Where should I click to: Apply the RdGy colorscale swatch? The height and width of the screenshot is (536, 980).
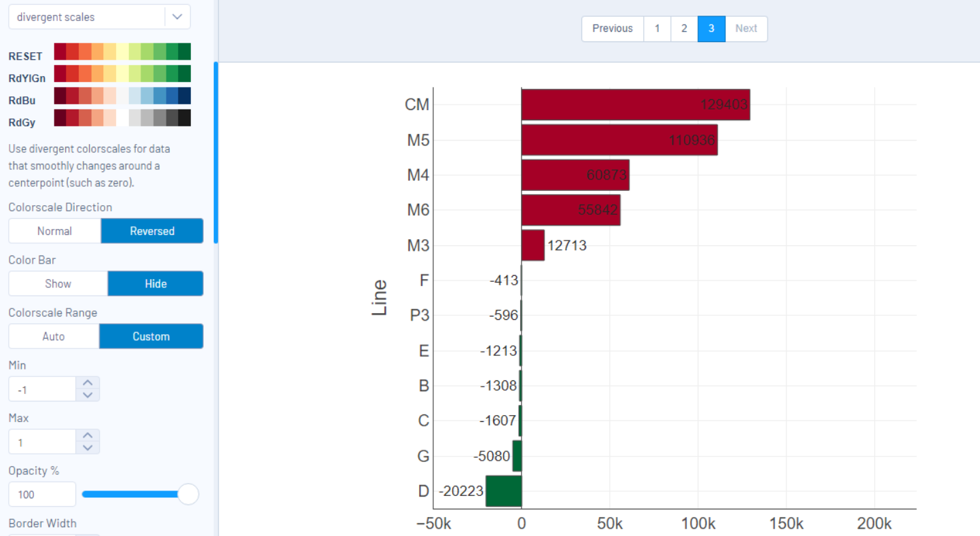pyautogui.click(x=122, y=117)
